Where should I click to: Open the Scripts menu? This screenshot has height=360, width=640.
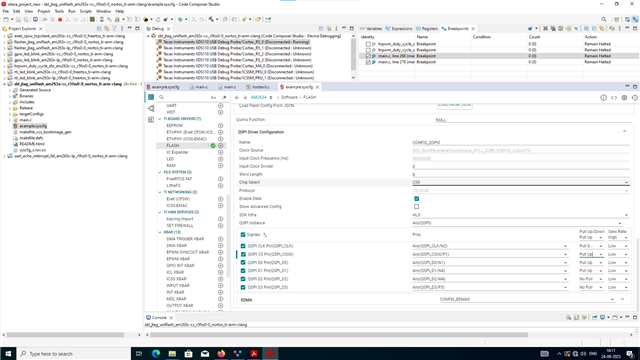tap(86, 11)
